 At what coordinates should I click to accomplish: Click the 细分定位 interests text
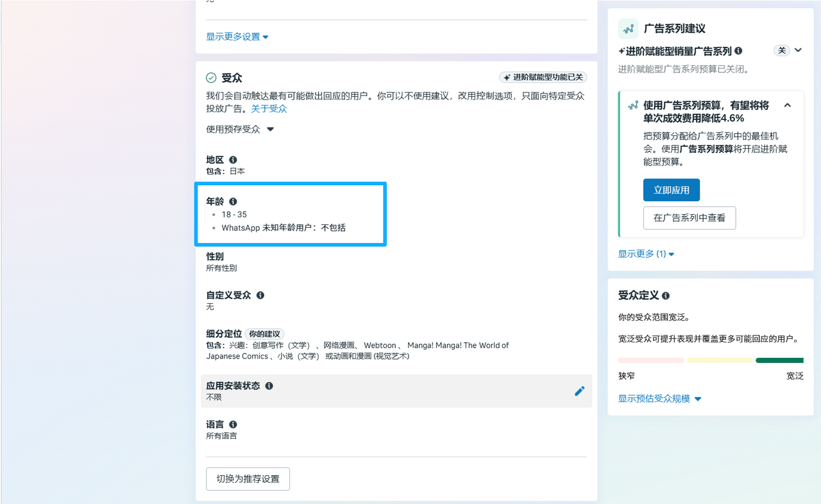(x=357, y=351)
